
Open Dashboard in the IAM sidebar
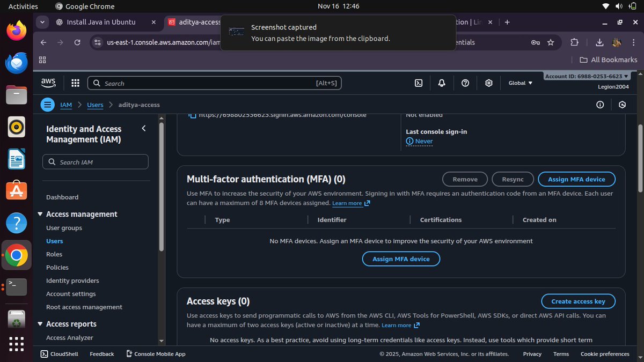[62, 197]
